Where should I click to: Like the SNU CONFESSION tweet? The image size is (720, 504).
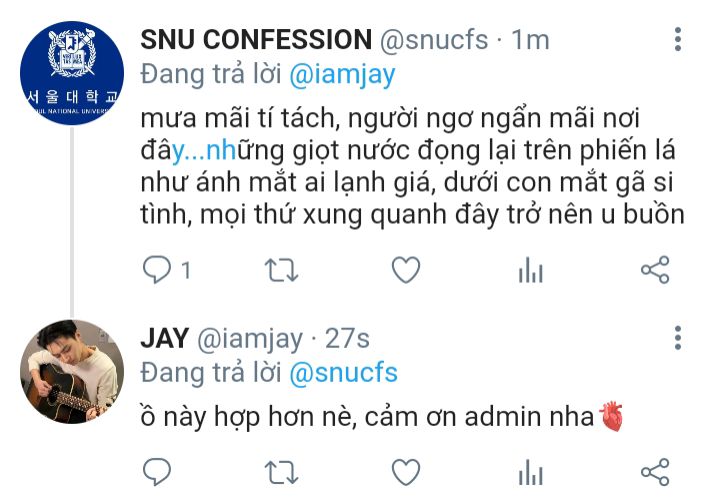[405, 270]
